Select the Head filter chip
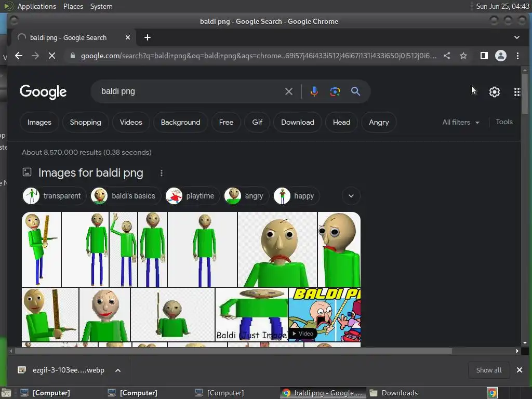 (342, 122)
